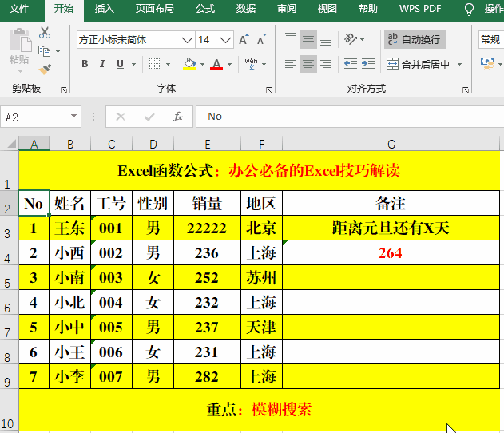The width and height of the screenshot is (504, 433).
Task: Click the insert function fx icon
Action: click(178, 117)
